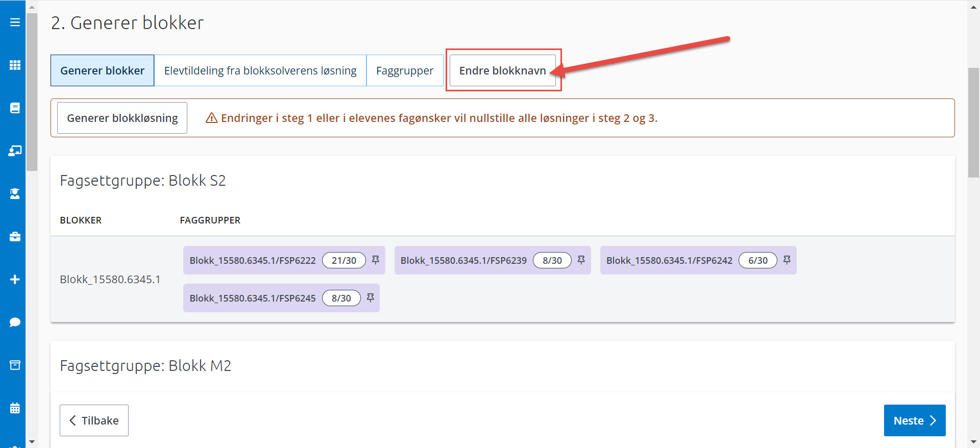980x448 pixels.
Task: Open the calendar icon in sidebar
Action: (x=15, y=408)
